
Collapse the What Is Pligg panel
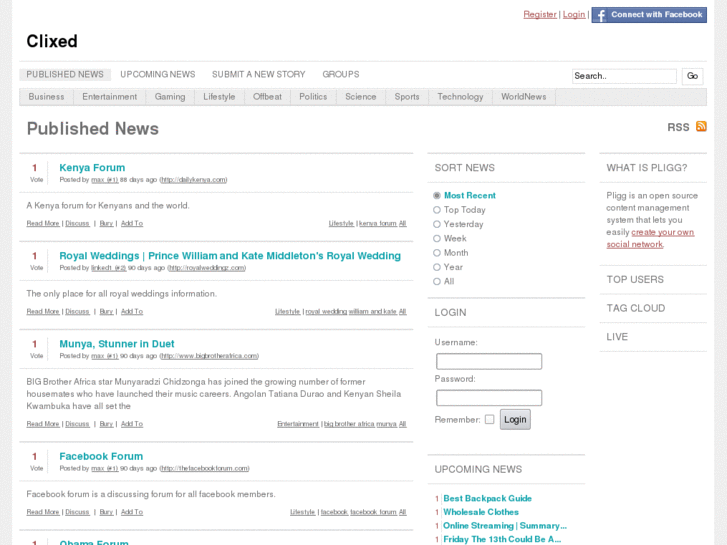pos(647,168)
